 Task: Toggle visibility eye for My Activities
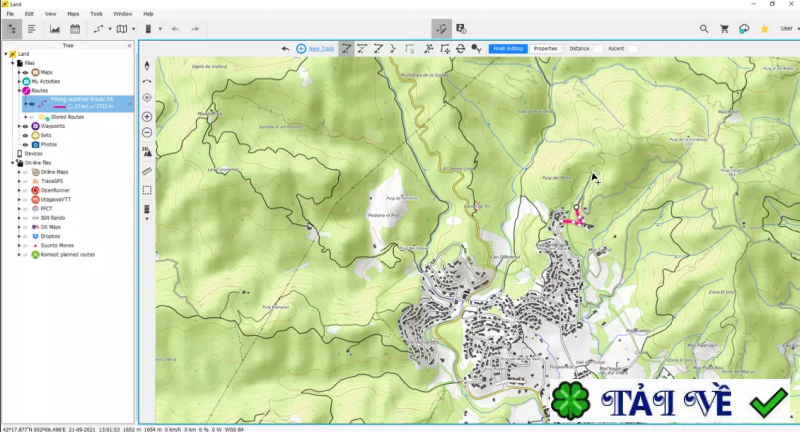click(x=25, y=82)
